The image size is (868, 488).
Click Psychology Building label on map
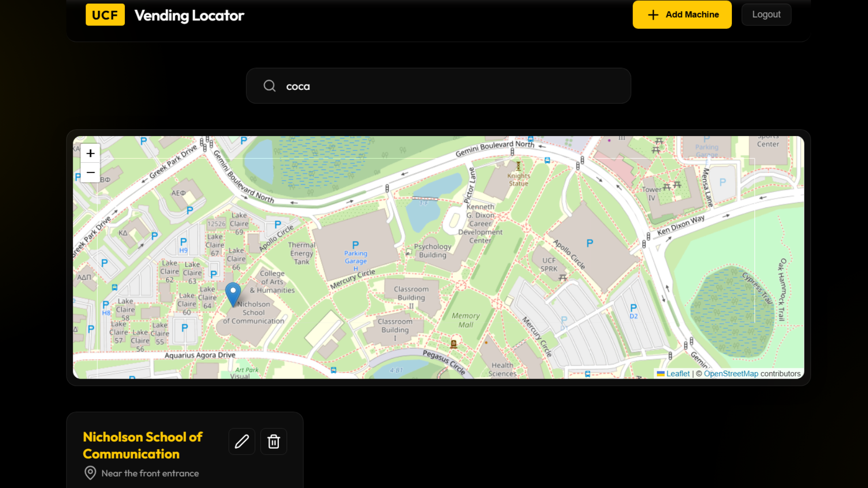433,251
